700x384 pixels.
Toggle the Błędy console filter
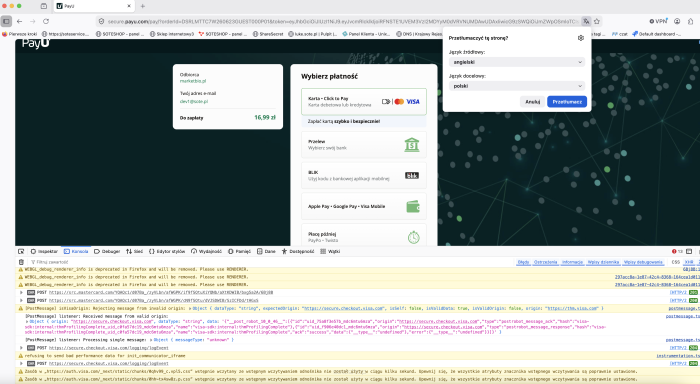click(x=523, y=262)
